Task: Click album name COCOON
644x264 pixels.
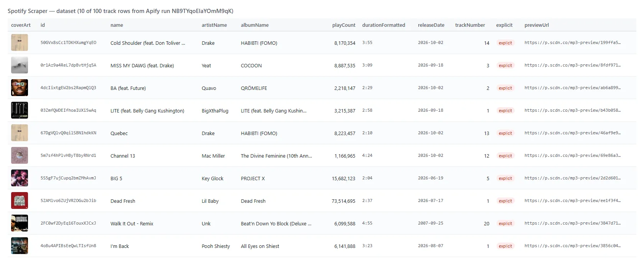Action: 251,65
